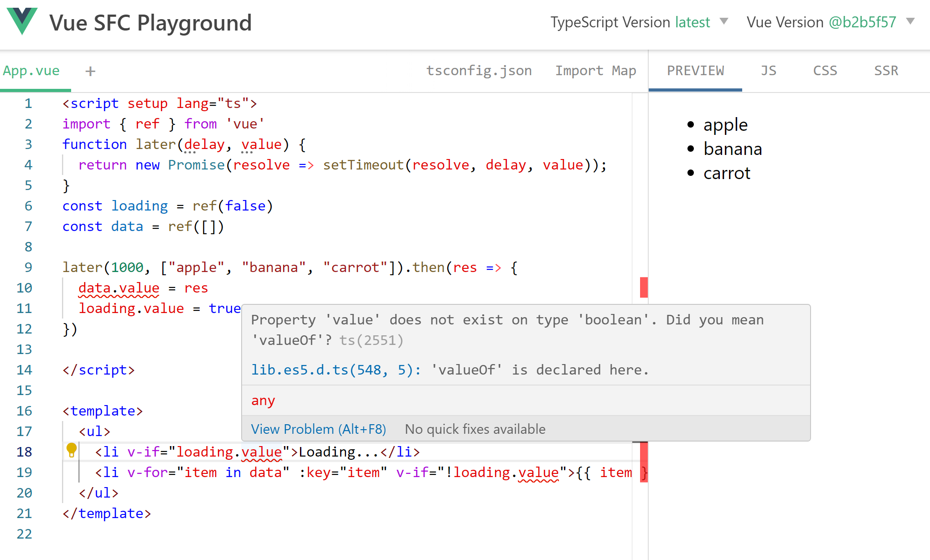930x560 pixels.
Task: Switch to the CSS output tab
Action: click(825, 71)
